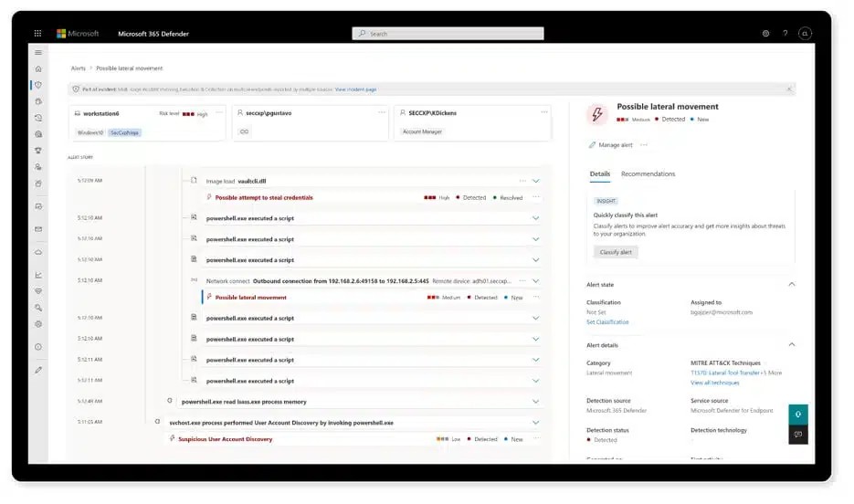Image resolution: width=854 pixels, height=504 pixels.
Task: Expand powershell.exe read lsass.exe process memory
Action: [x=536, y=402]
